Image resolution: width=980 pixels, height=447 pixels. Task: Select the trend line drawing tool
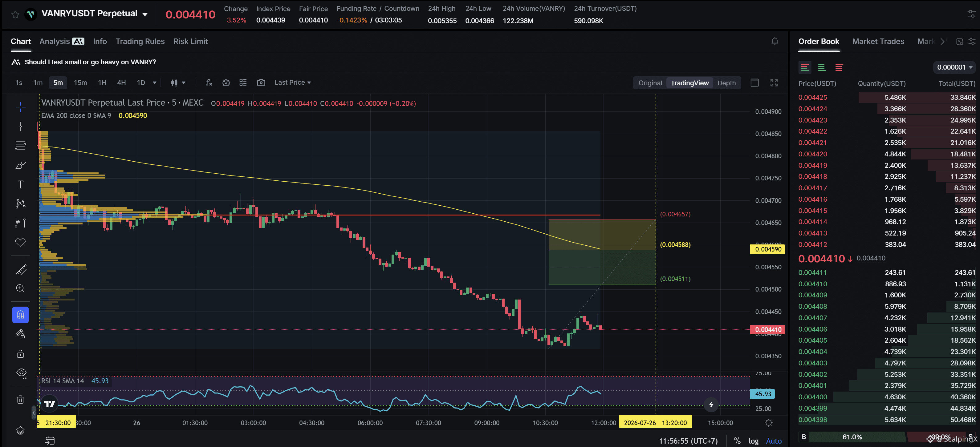pos(21,127)
